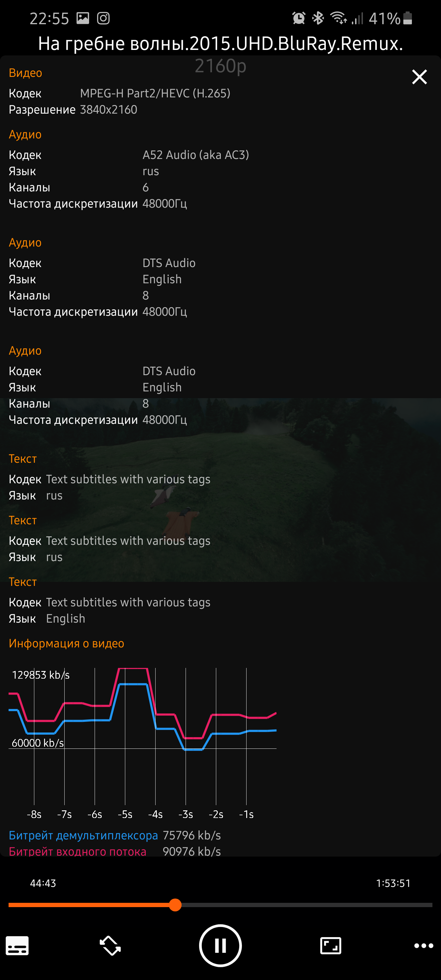This screenshot has width=441, height=980.
Task: Tap the orange seek bar handle
Action: tap(175, 905)
